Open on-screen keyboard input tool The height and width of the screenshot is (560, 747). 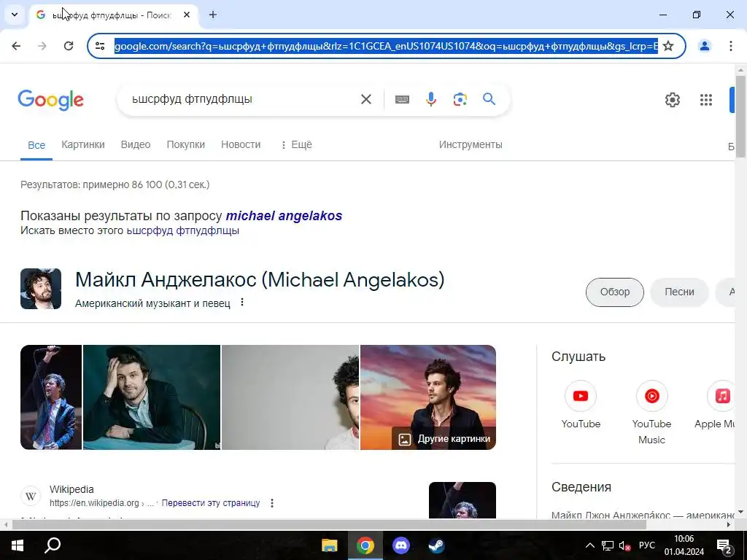click(402, 99)
